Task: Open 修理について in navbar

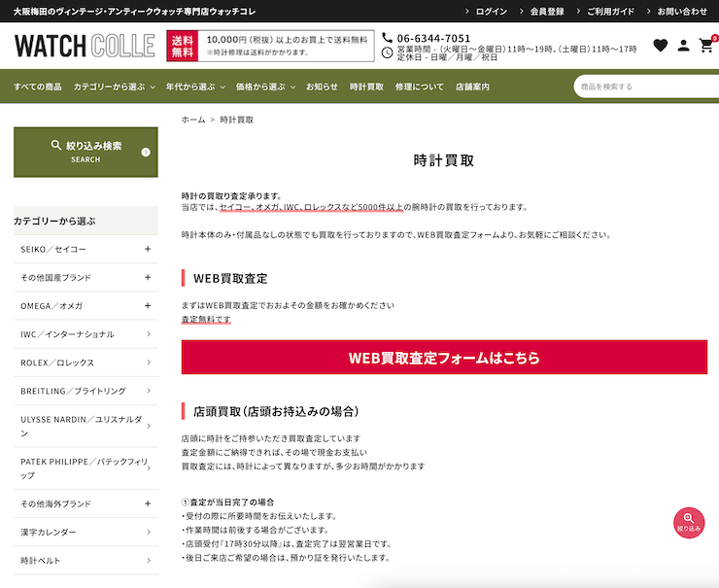Action: (x=420, y=86)
